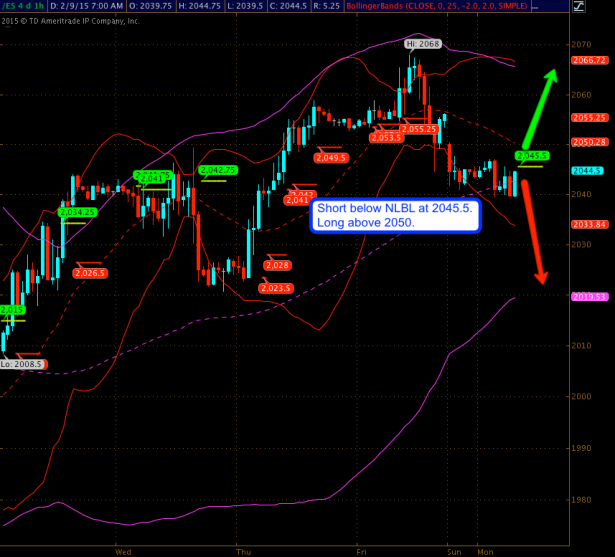Click the green 2,045.5 chart bubble

[x=532, y=156]
